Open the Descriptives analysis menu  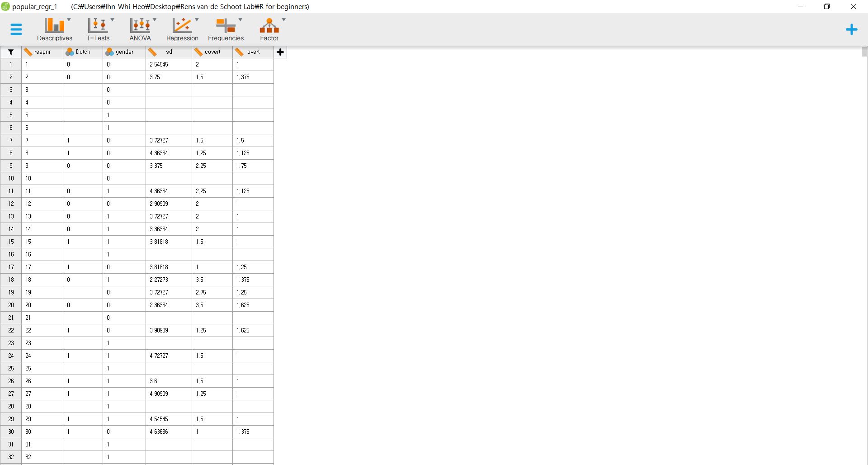[55, 29]
